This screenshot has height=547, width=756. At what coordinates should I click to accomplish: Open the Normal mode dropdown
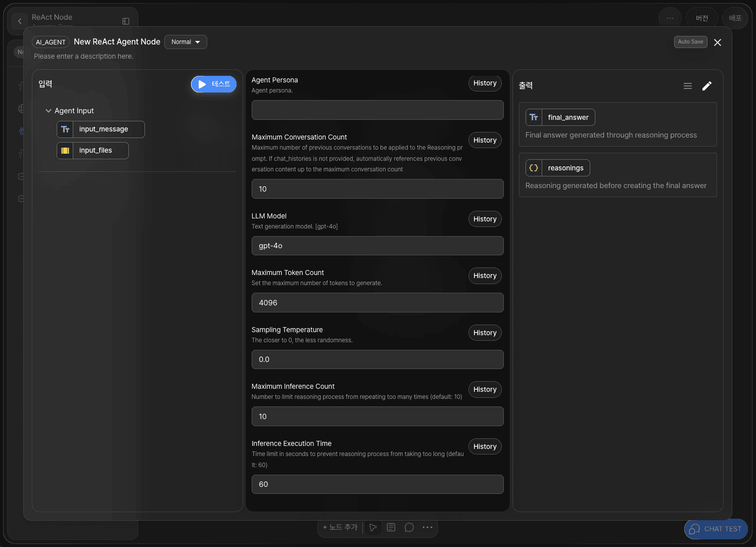(185, 42)
